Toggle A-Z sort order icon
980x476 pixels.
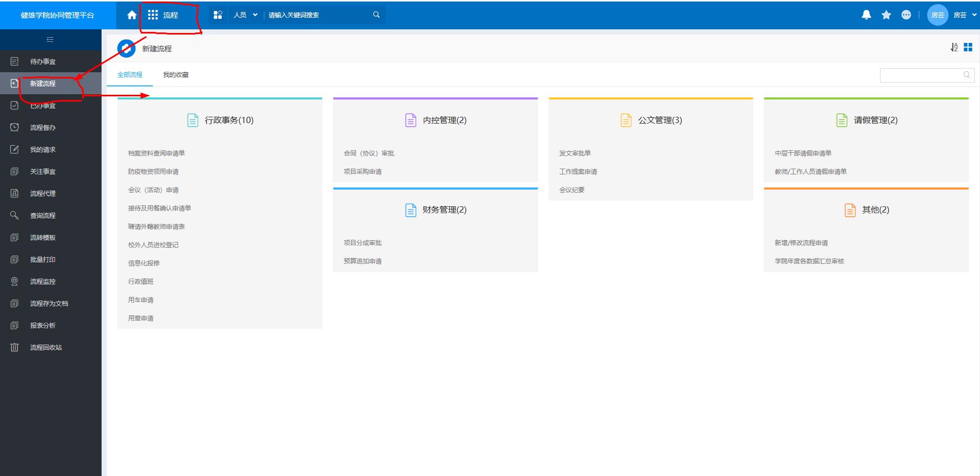coord(954,48)
